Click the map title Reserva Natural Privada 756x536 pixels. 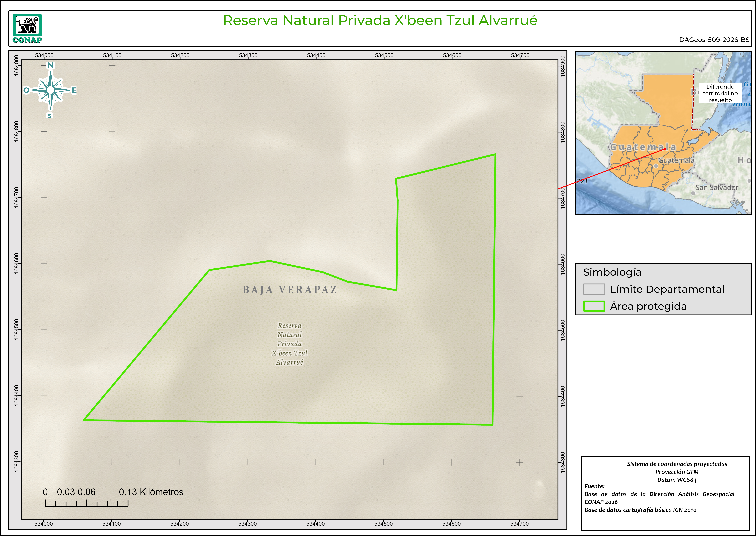tap(380, 20)
